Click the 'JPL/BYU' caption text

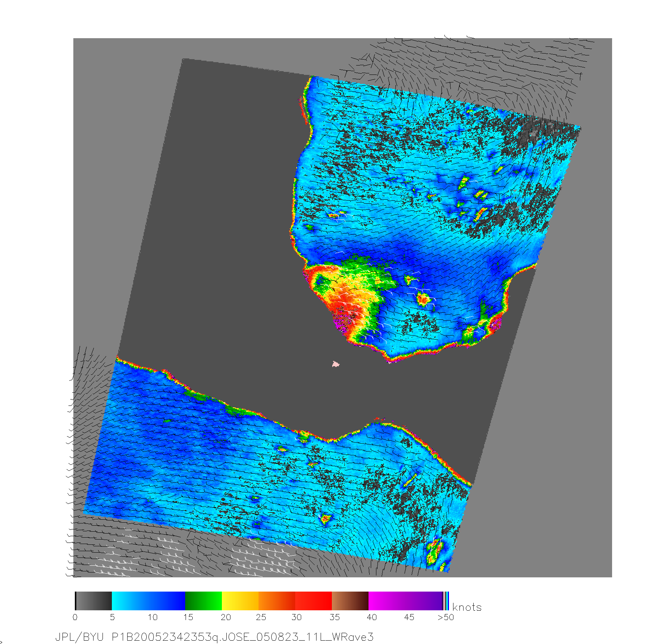click(79, 637)
